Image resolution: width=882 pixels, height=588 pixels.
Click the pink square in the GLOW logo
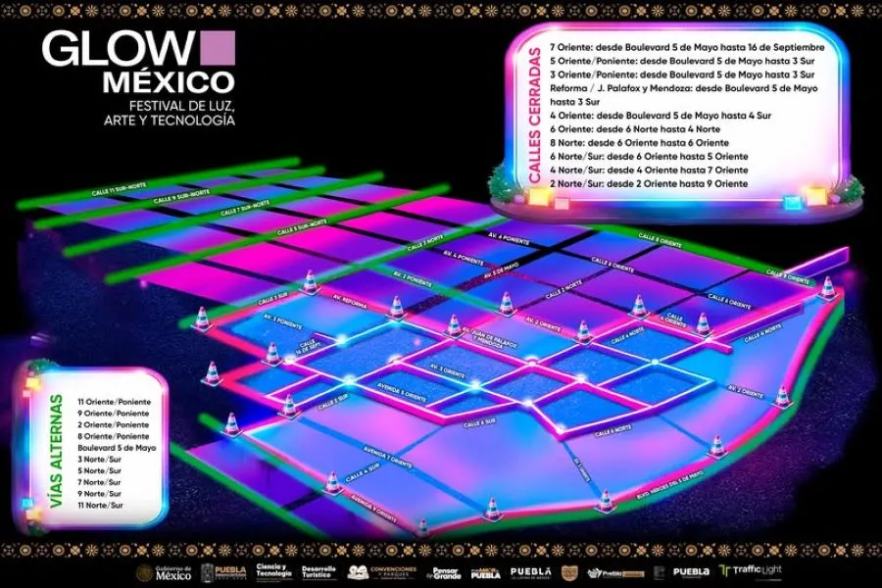pos(217,47)
